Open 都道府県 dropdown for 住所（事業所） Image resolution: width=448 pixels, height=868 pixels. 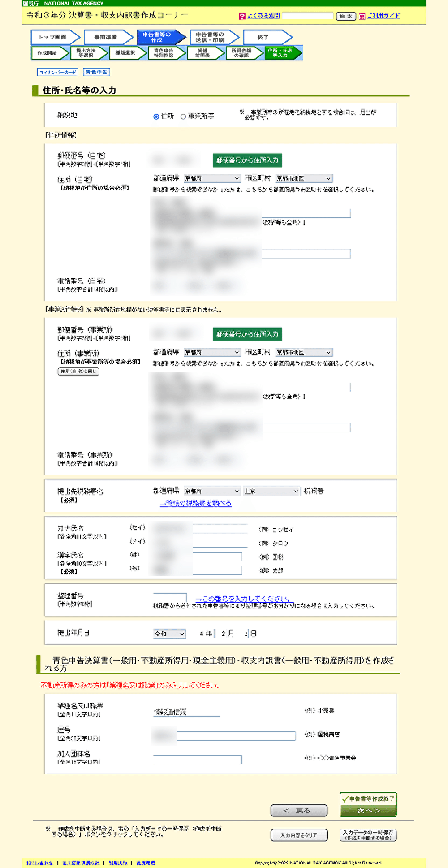pos(212,352)
